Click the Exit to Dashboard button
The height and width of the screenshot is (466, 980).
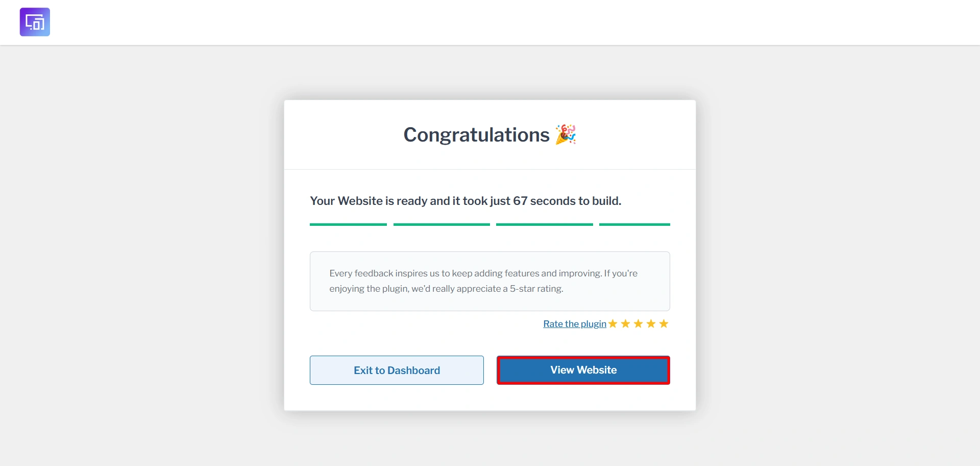point(397,370)
